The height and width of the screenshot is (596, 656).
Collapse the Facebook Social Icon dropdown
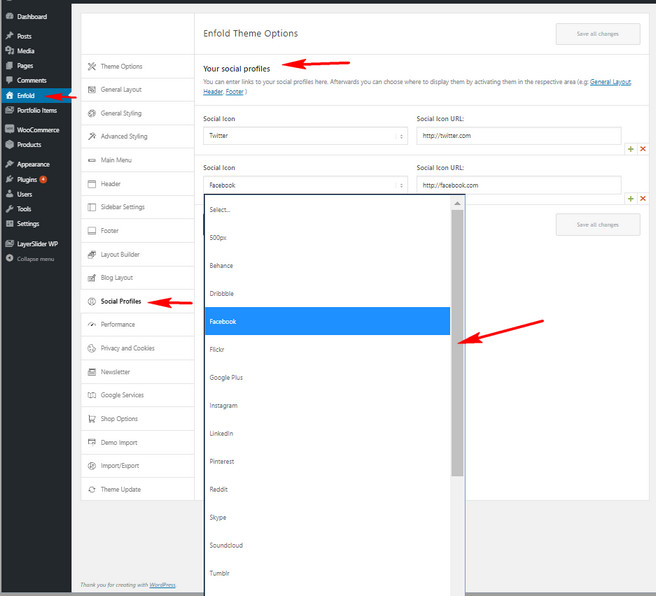click(305, 185)
